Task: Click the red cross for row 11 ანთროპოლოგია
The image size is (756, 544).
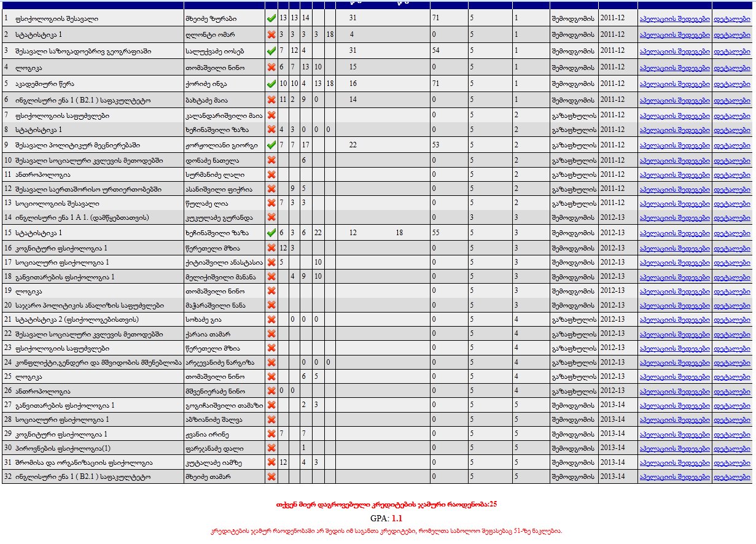Action: click(x=271, y=174)
